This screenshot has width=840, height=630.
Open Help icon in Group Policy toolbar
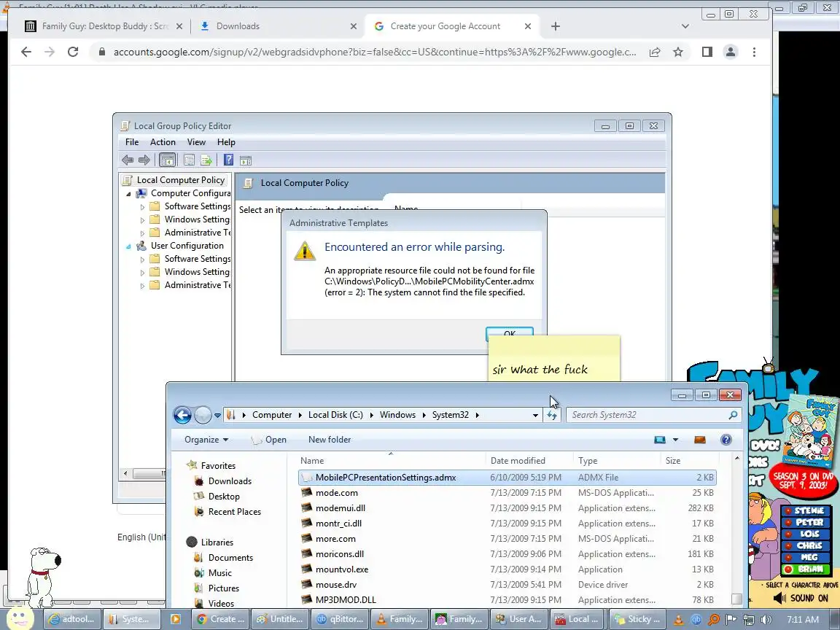pos(228,160)
